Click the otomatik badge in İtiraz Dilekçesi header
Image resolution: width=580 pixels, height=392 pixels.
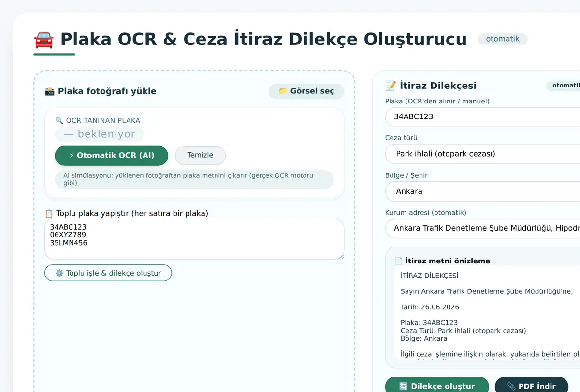tap(563, 86)
